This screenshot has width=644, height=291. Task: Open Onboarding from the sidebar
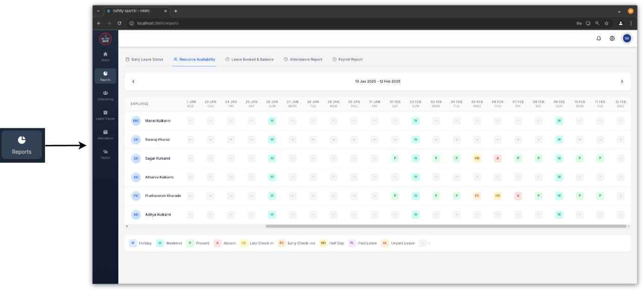[x=105, y=95]
